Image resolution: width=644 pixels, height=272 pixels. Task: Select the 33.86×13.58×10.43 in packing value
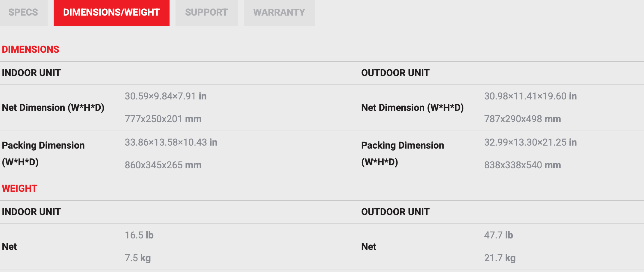171,142
